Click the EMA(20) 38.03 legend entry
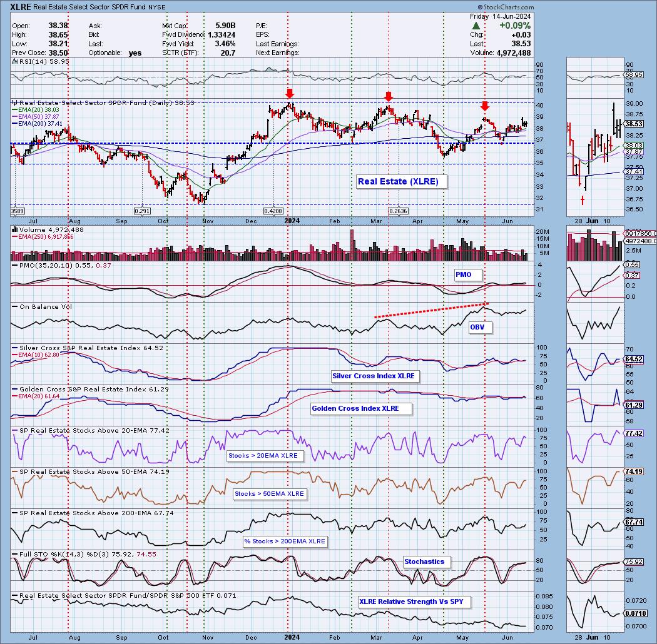This screenshot has width=657, height=644. pos(35,109)
